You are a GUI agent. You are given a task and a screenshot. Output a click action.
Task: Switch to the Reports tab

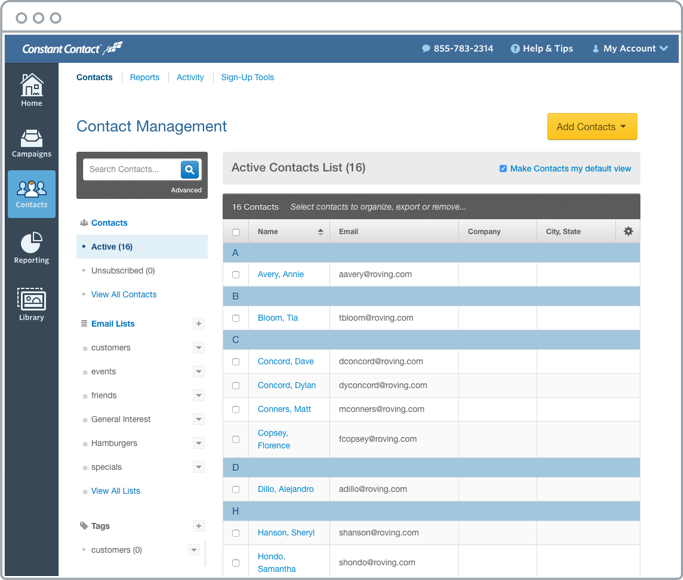pos(144,77)
